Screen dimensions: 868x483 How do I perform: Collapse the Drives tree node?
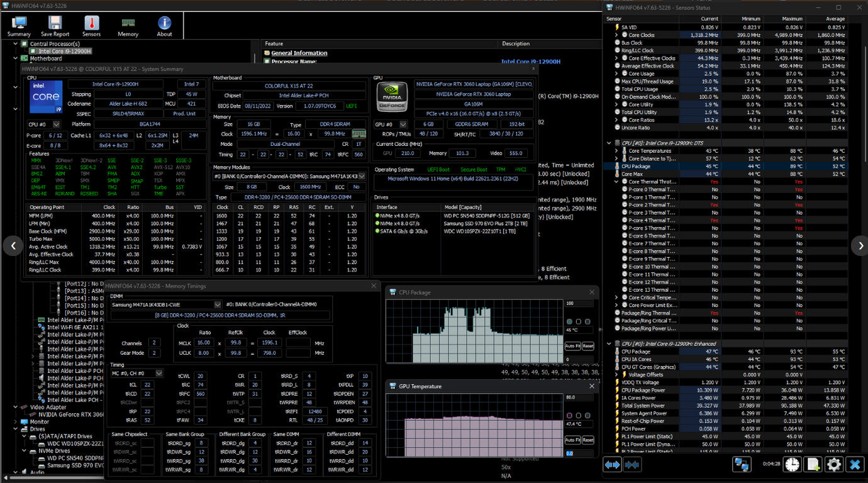pyautogui.click(x=16, y=429)
